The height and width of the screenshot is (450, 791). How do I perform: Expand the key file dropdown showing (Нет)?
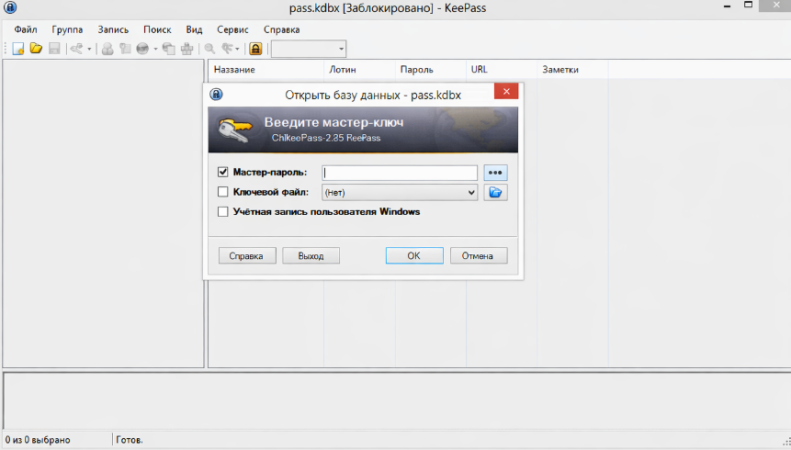[470, 192]
